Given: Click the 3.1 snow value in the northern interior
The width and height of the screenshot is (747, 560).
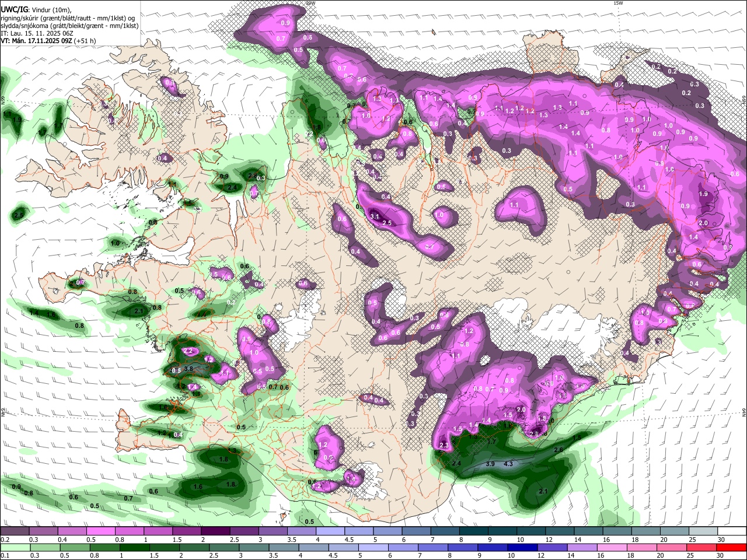Looking at the screenshot, I should coord(375,216).
